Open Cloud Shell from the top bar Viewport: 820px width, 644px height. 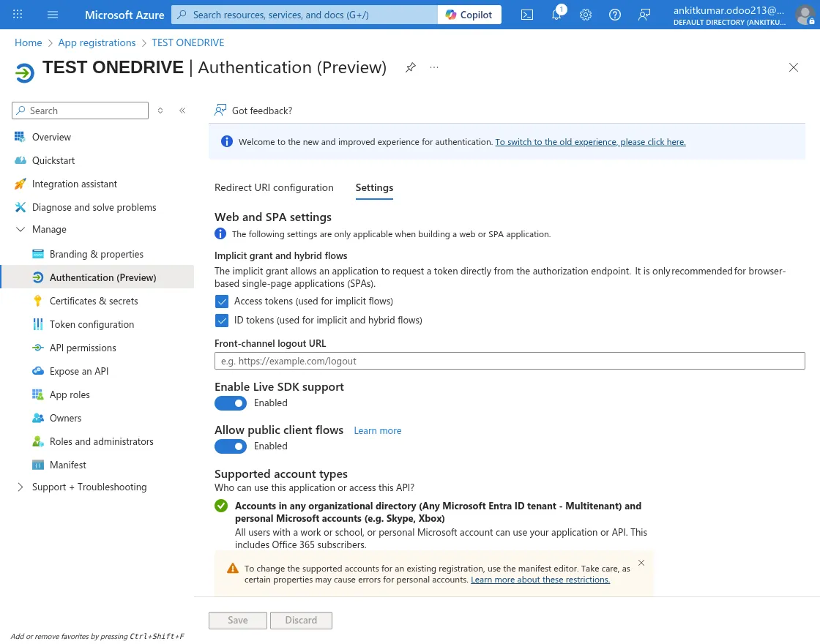(526, 15)
